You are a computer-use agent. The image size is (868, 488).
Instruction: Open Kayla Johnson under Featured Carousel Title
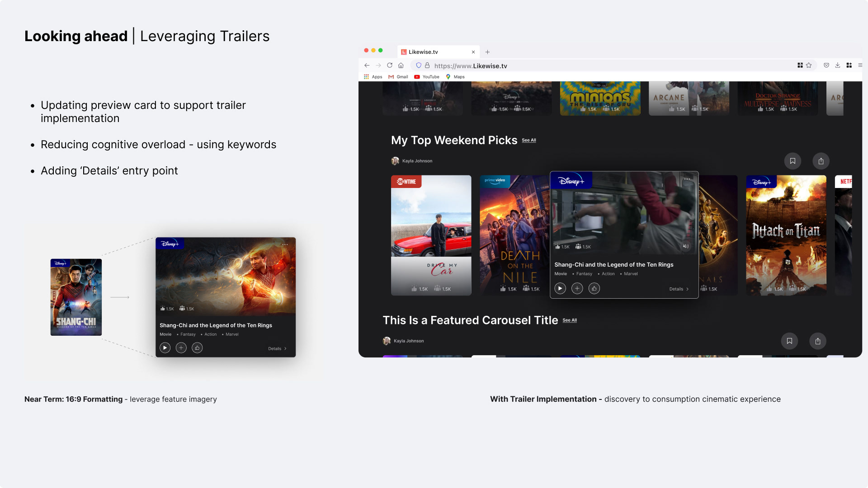click(403, 341)
